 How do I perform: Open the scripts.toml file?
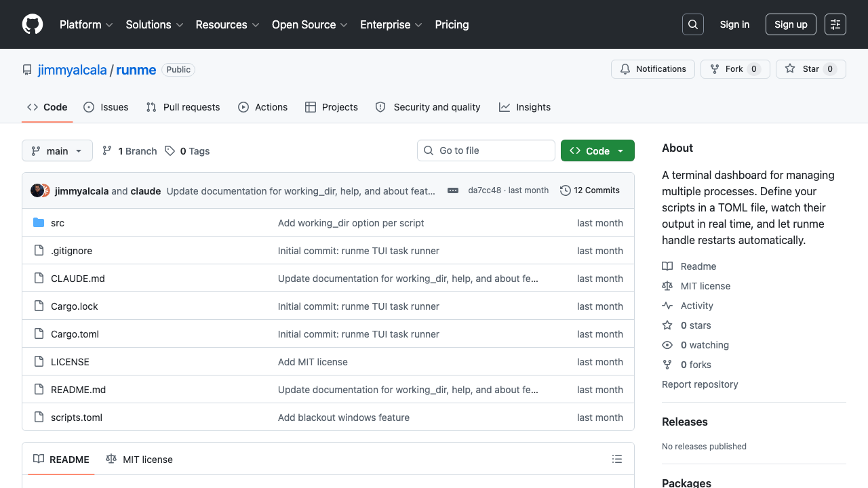click(x=77, y=418)
